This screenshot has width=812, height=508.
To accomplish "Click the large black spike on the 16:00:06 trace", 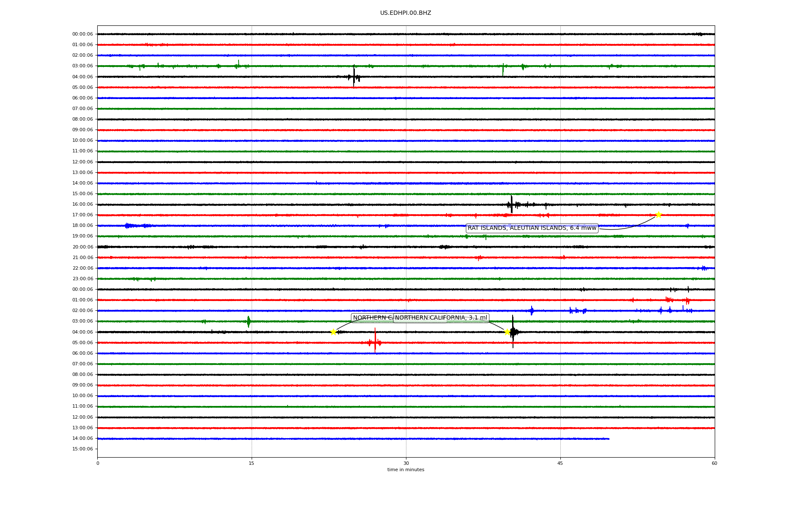I will point(511,204).
